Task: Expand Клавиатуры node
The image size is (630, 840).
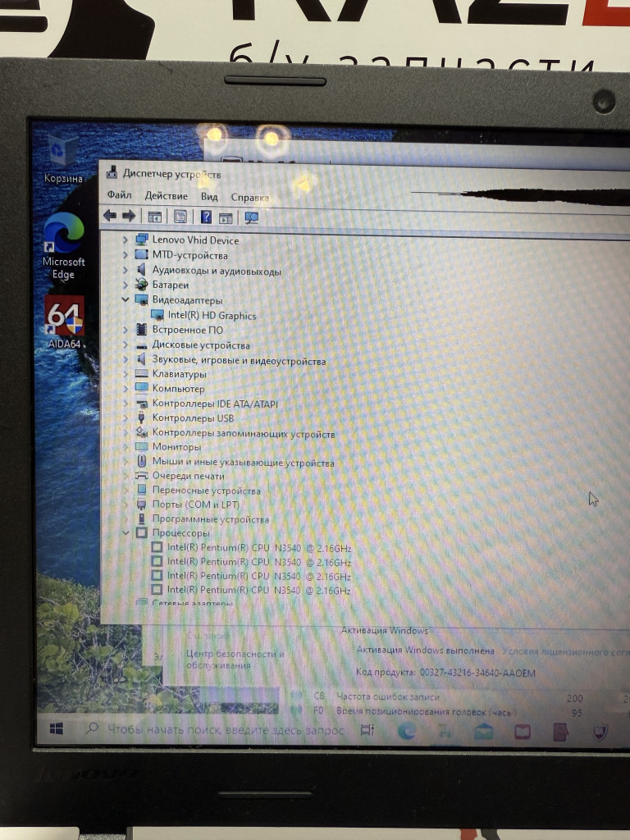Action: click(126, 373)
